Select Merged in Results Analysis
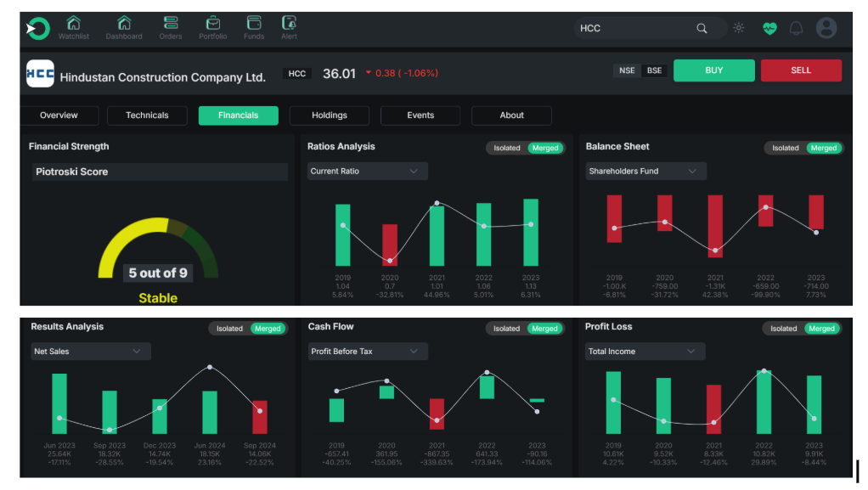The image size is (868, 490). tap(268, 329)
